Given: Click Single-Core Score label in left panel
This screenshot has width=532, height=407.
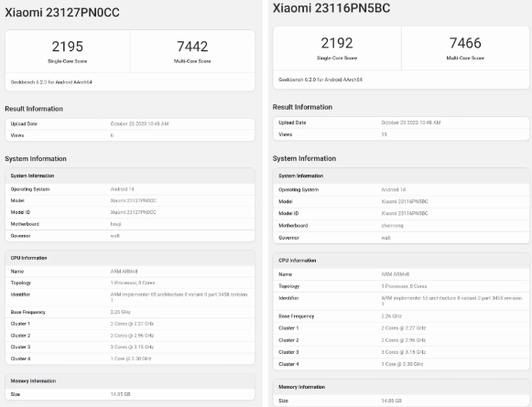Looking at the screenshot, I should coord(67,61).
